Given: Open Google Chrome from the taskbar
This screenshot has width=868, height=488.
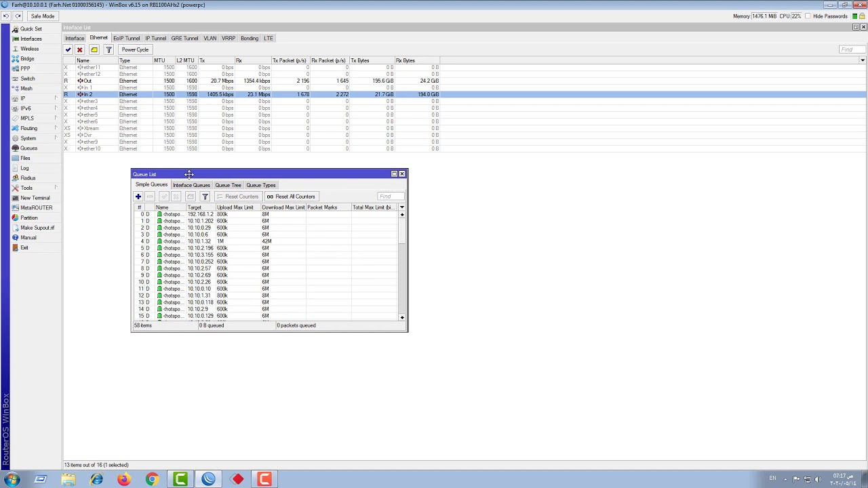Looking at the screenshot, I should (152, 480).
